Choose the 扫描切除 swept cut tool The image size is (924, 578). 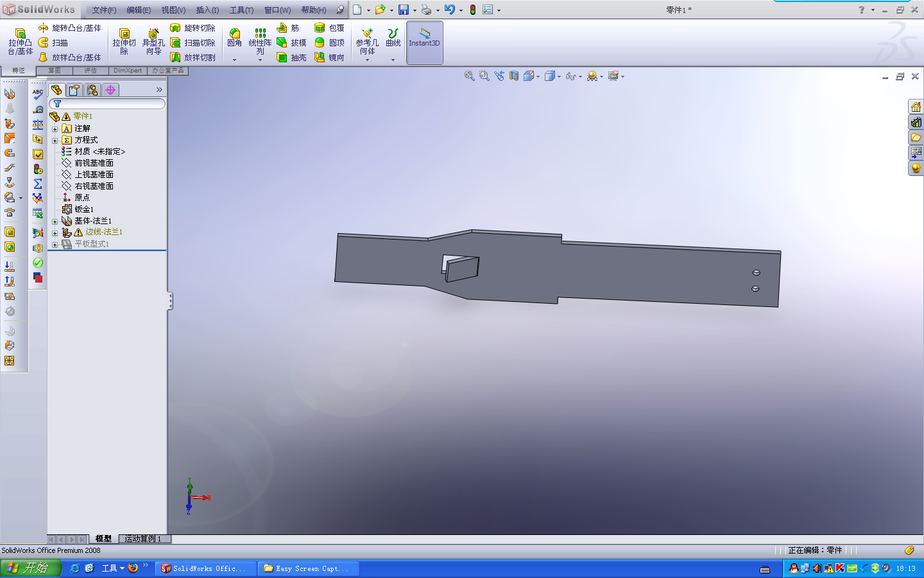[193, 42]
